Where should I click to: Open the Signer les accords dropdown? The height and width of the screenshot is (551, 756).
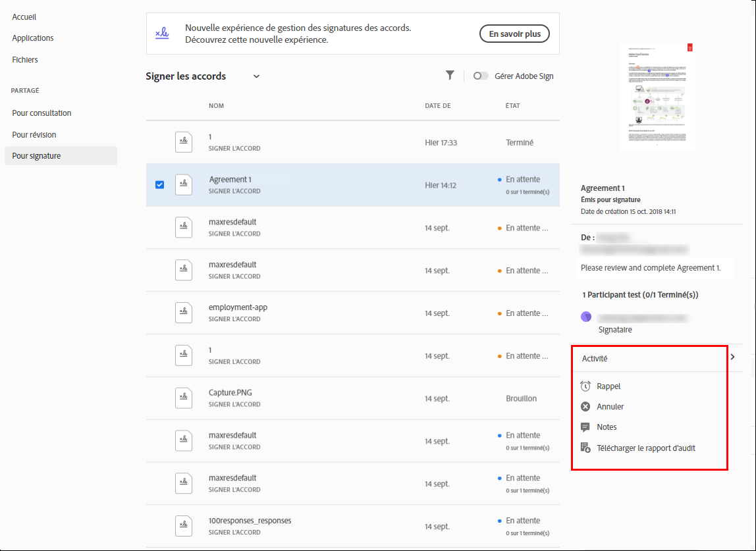(x=256, y=76)
